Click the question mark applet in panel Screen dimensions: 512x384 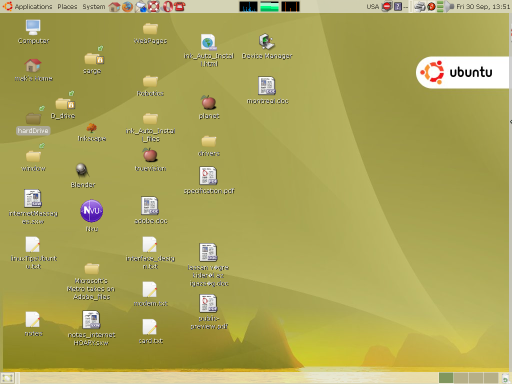(x=398, y=6)
